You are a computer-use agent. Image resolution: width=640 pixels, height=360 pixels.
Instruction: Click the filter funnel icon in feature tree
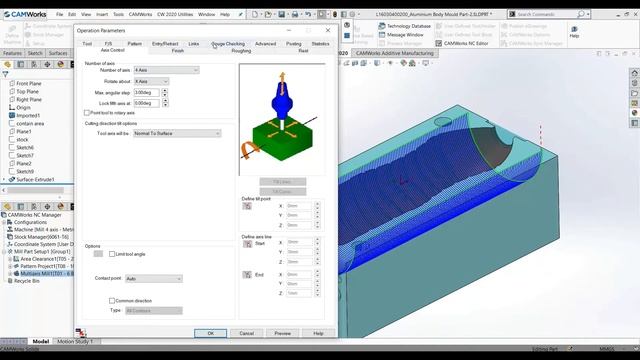pos(5,75)
